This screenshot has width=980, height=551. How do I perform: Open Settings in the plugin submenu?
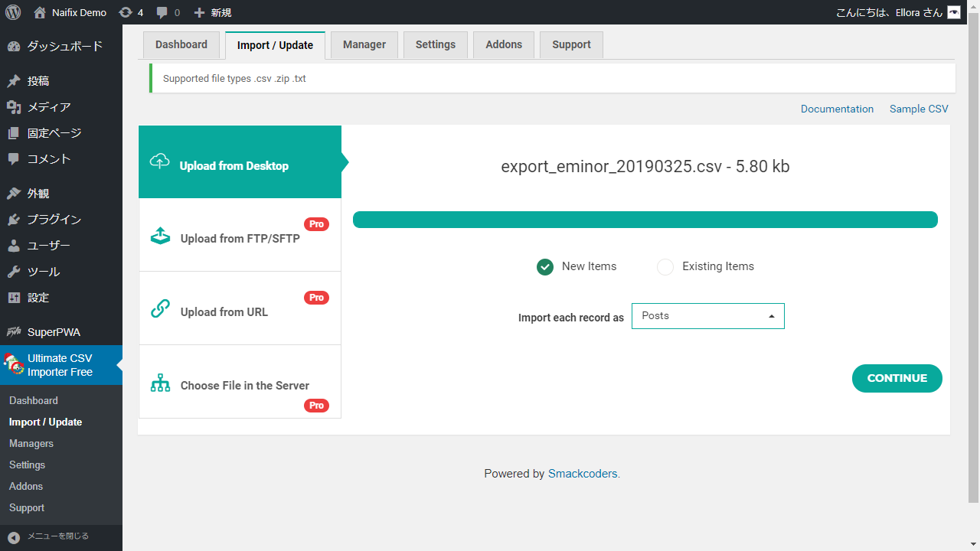(x=27, y=465)
